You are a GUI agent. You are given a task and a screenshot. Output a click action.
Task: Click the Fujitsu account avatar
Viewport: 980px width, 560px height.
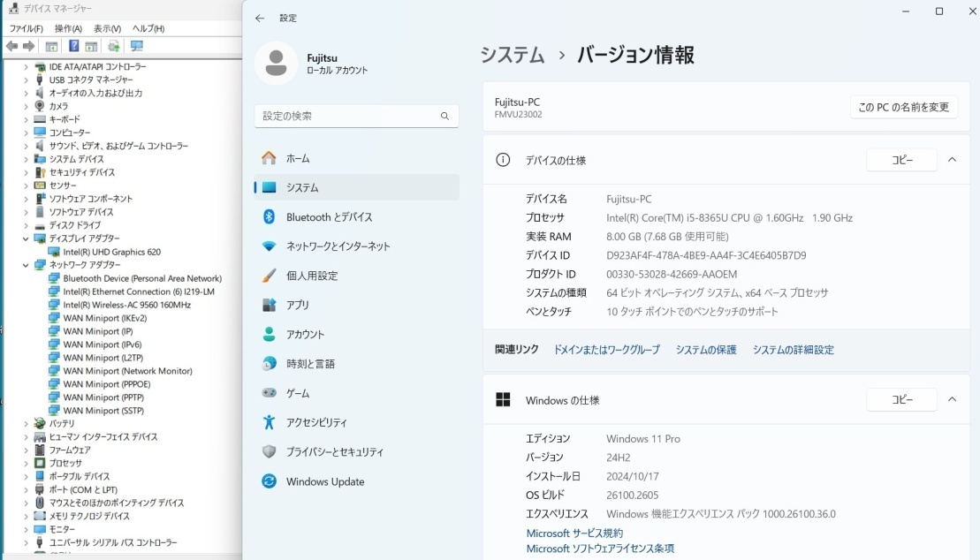pos(276,63)
